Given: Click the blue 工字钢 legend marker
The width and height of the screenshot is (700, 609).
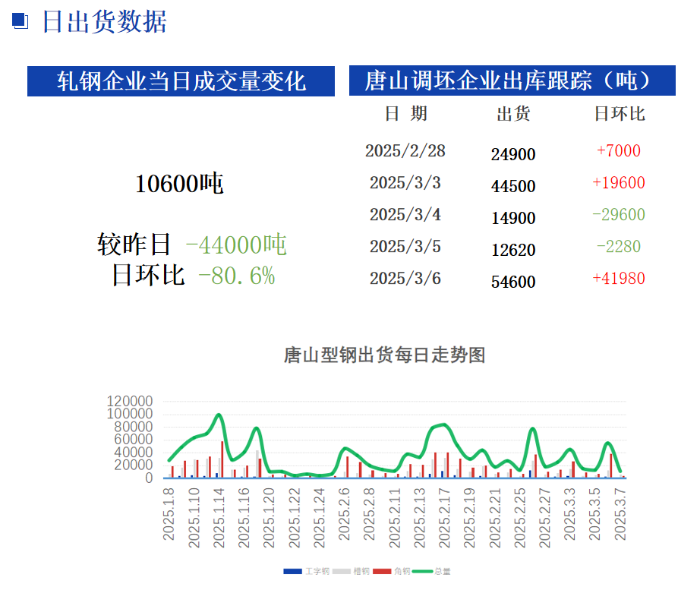Looking at the screenshot, I should pyautogui.click(x=292, y=571).
